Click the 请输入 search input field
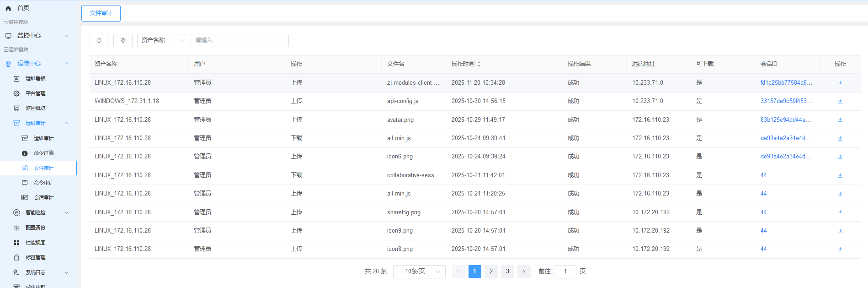This screenshot has width=868, height=288. point(240,40)
